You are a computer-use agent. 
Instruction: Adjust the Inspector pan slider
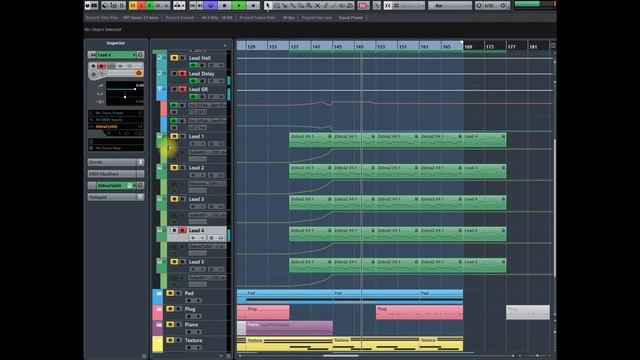[124, 96]
